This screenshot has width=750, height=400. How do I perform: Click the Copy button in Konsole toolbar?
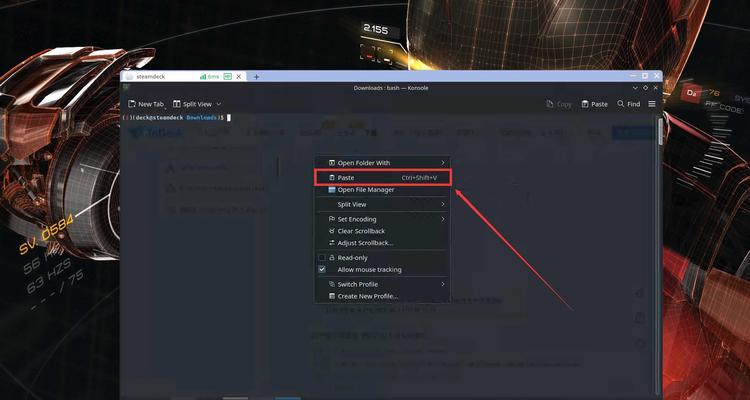(559, 104)
